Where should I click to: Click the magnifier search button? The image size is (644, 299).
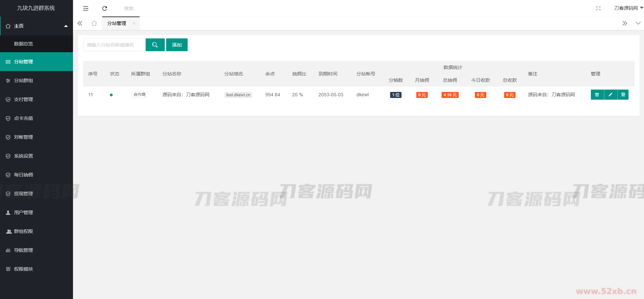pyautogui.click(x=155, y=45)
